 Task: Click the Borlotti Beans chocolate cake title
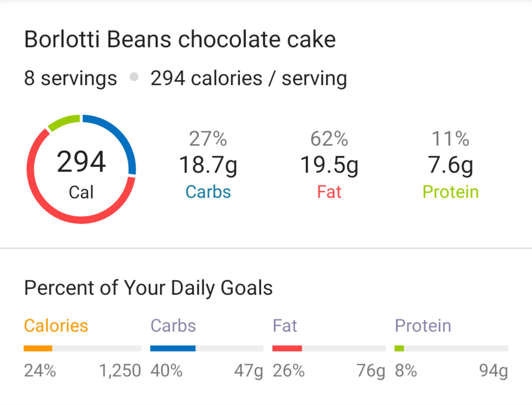pyautogui.click(x=180, y=39)
